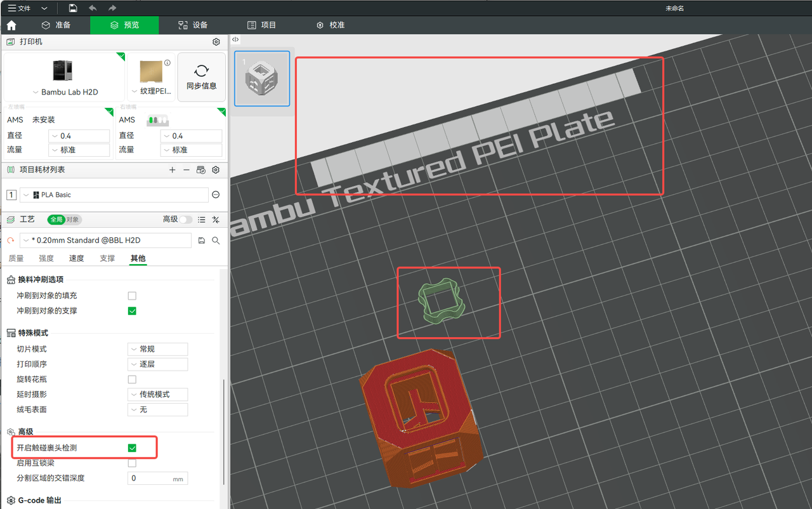Image resolution: width=812 pixels, height=509 pixels.
Task: Click the 同步信息 sync button
Action: [x=202, y=77]
